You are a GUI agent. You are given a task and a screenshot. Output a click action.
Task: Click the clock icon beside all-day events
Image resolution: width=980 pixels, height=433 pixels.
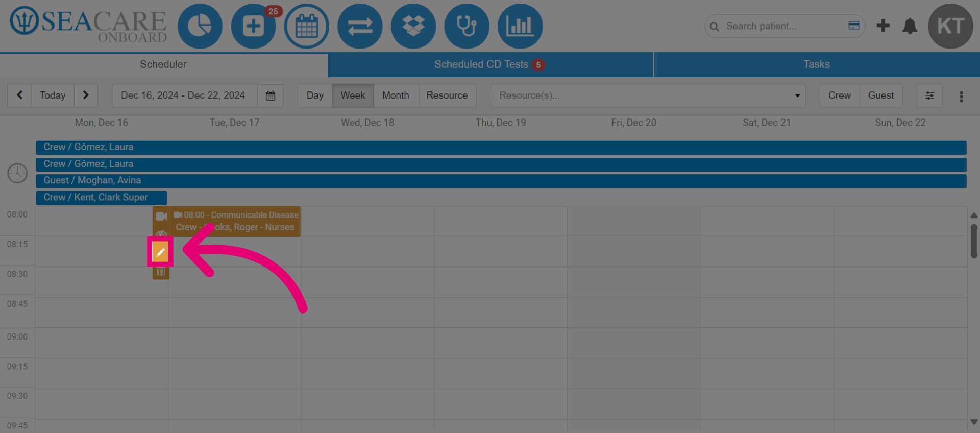17,173
